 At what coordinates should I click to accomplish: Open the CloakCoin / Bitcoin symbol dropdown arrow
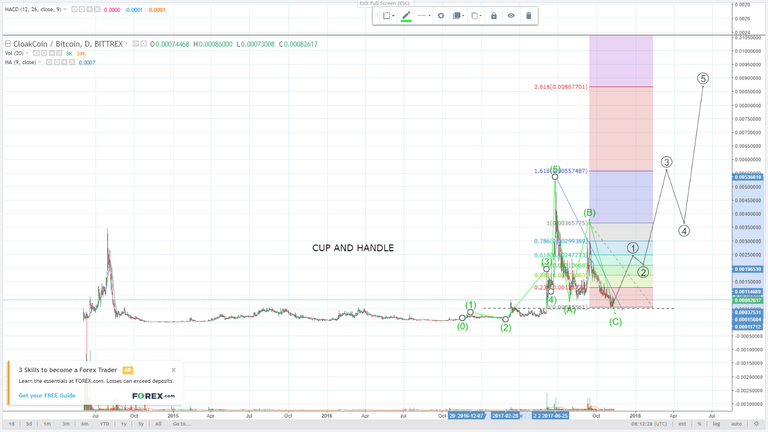click(x=126, y=44)
